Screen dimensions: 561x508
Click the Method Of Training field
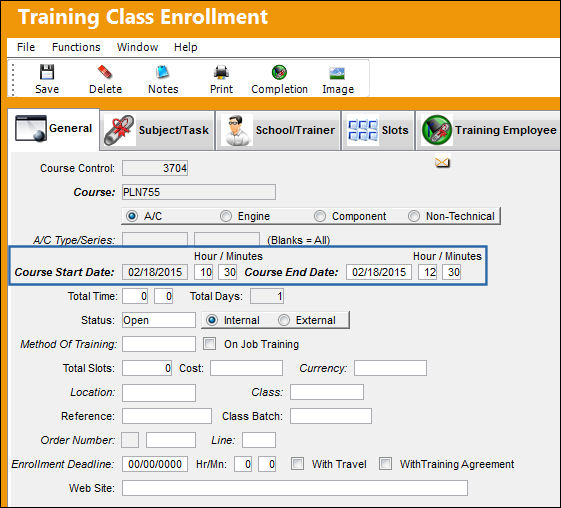[x=159, y=344]
